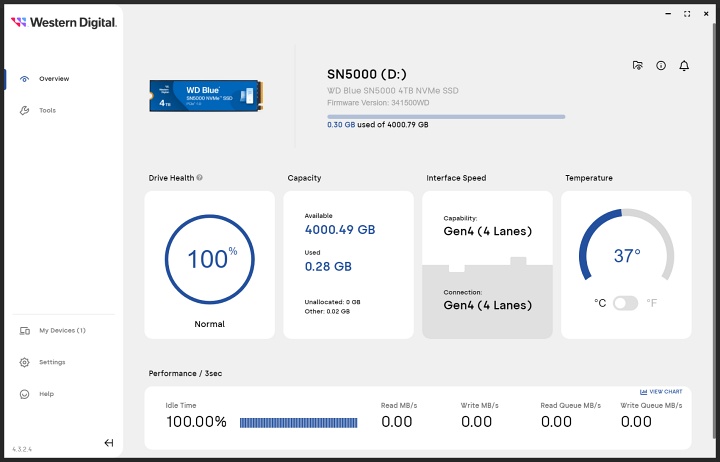Click 'Firmware Version: 341500WD' text
This screenshot has width=720, height=462.
[x=378, y=102]
